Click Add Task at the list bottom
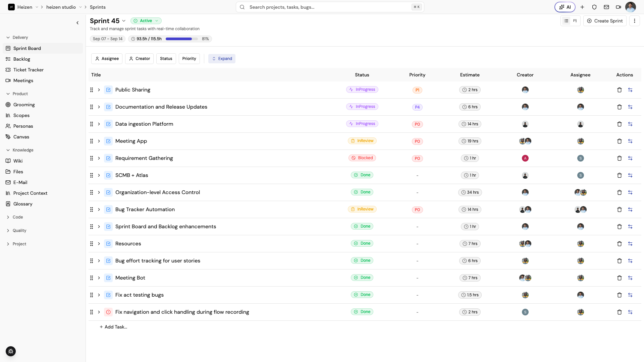Screen dimensions: 644x362 point(113,327)
